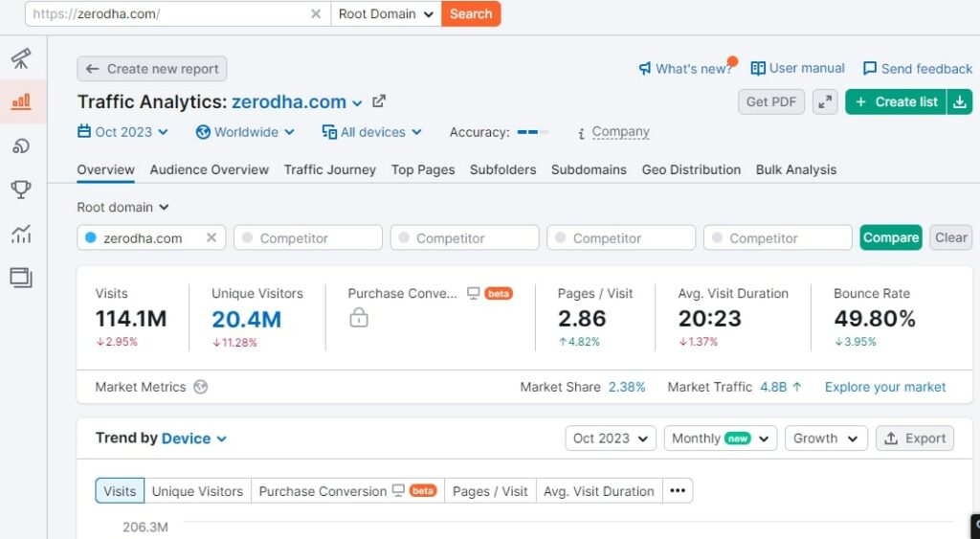Open the telescope sidebar icon
Screen dimensions: 980x539
[21, 58]
